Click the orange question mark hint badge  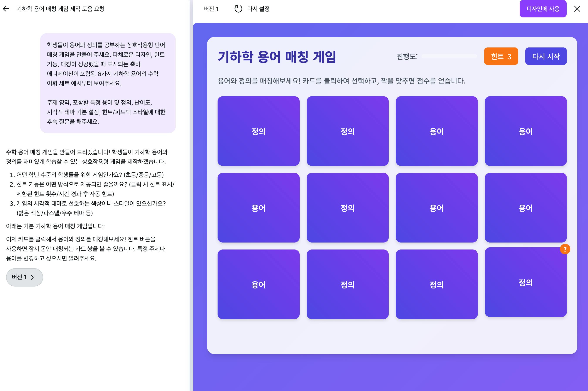(x=565, y=249)
